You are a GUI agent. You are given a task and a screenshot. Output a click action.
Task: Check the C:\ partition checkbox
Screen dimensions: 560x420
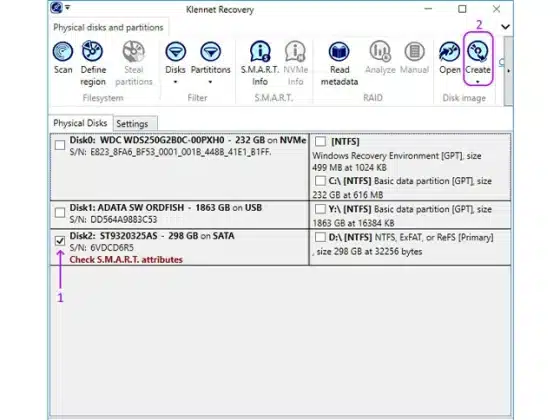320,181
